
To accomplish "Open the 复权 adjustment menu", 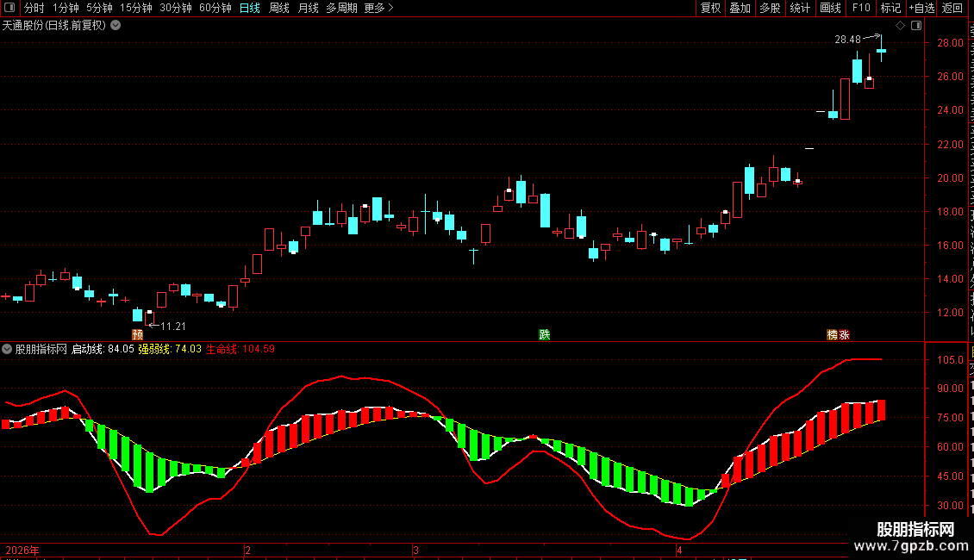I will click(x=710, y=8).
